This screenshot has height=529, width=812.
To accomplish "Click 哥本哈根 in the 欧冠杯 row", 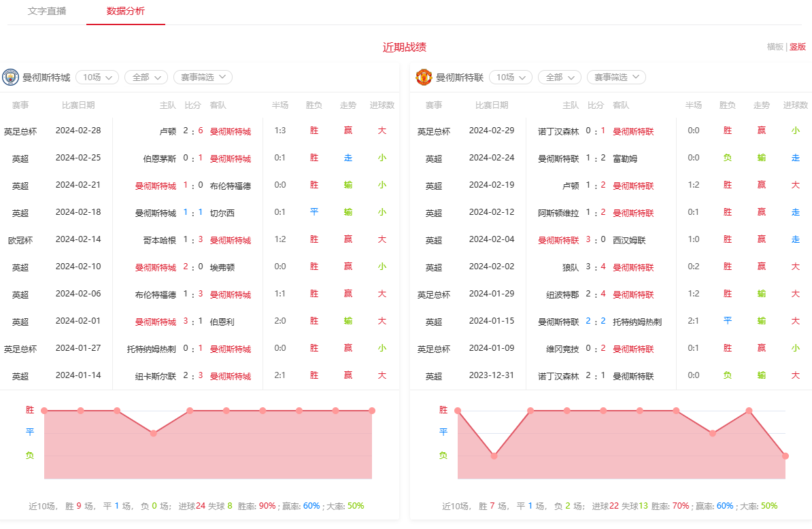I will pyautogui.click(x=160, y=240).
